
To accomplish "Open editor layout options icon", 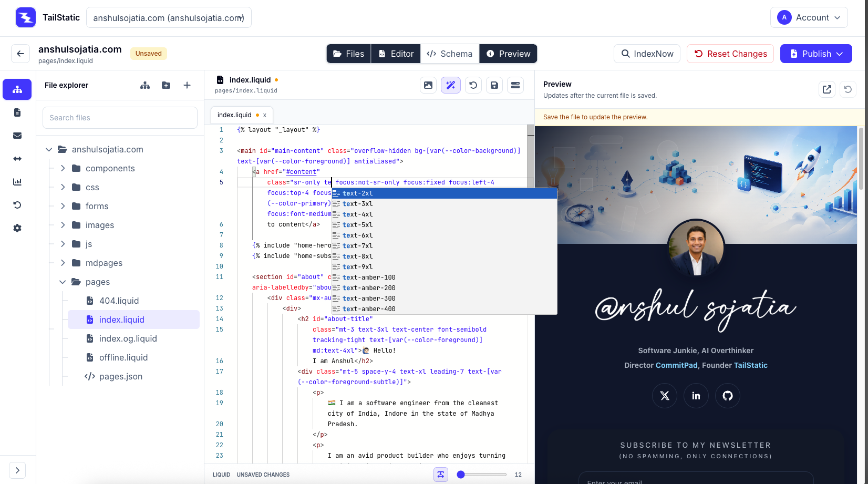I will pos(515,85).
